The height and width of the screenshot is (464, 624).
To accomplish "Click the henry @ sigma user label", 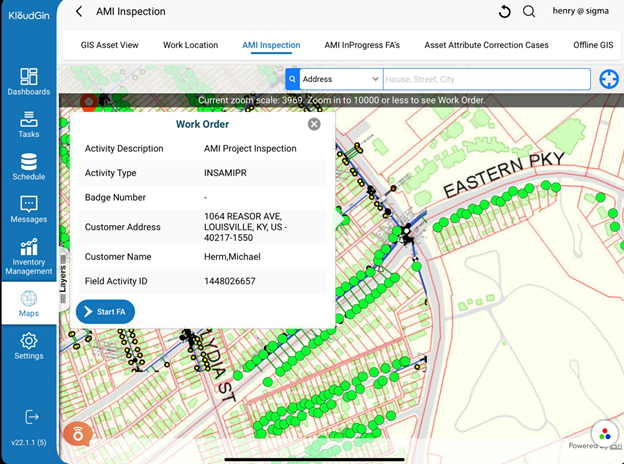I will point(580,11).
